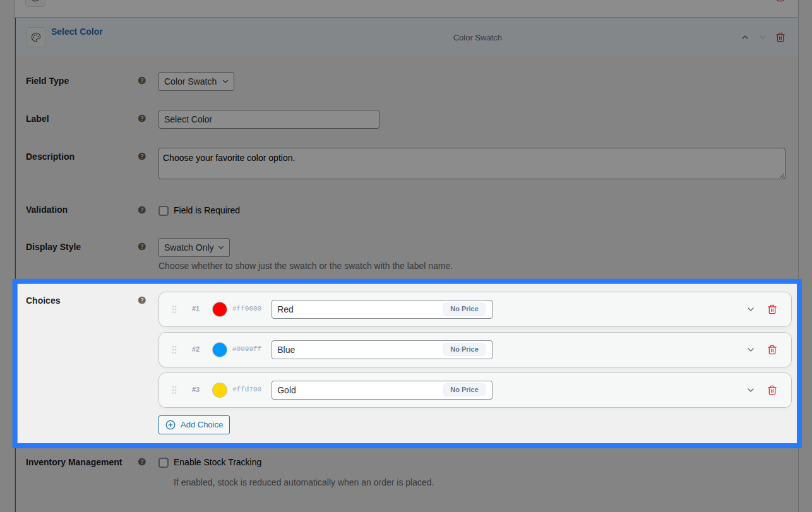
Task: Delete the Blue choice
Action: click(772, 350)
